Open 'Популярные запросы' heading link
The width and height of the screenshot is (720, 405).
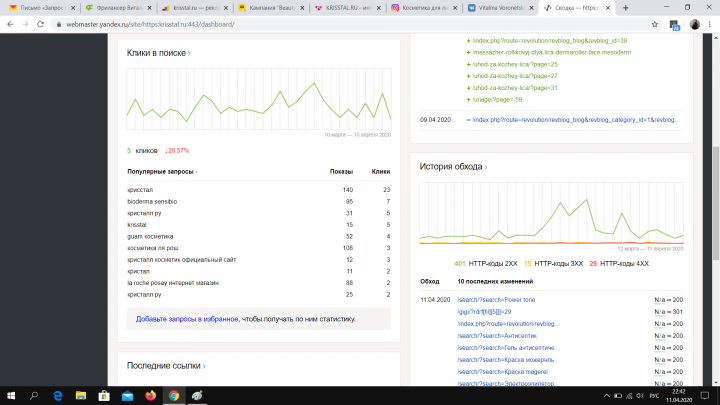click(162, 172)
